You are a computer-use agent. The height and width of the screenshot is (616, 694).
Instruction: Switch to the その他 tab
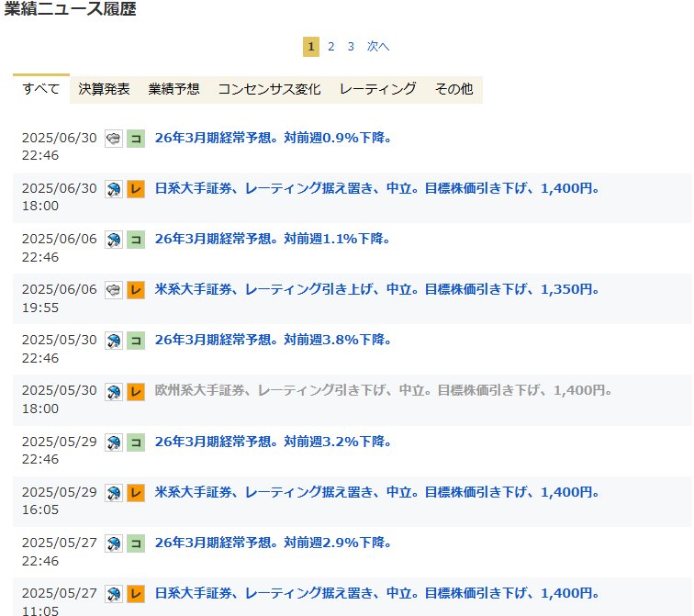tap(454, 89)
